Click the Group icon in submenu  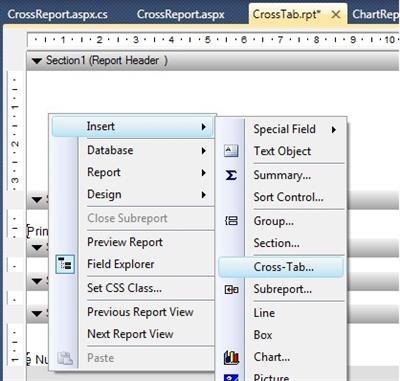pyautogui.click(x=231, y=221)
